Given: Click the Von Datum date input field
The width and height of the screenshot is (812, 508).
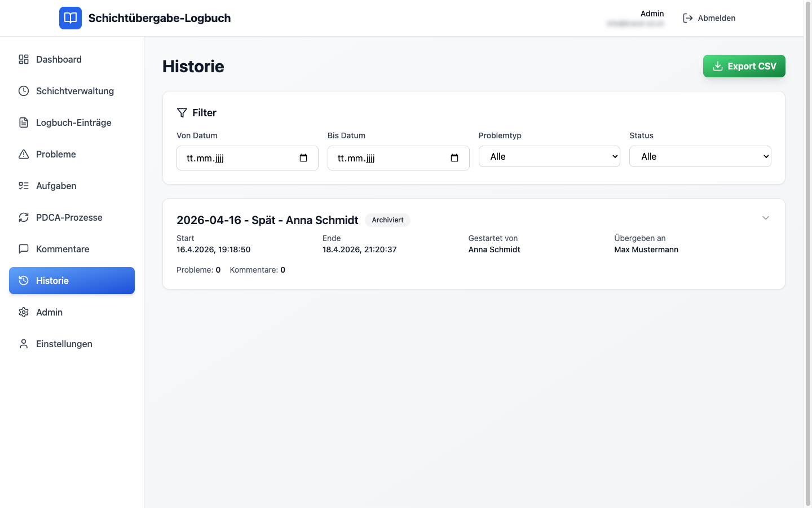Looking at the screenshot, I should (x=237, y=158).
